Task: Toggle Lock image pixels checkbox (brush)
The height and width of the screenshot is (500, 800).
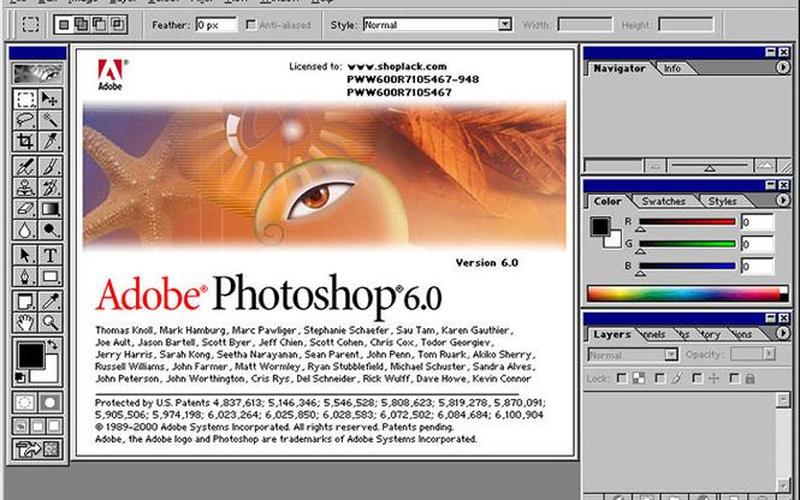Action: 659,379
